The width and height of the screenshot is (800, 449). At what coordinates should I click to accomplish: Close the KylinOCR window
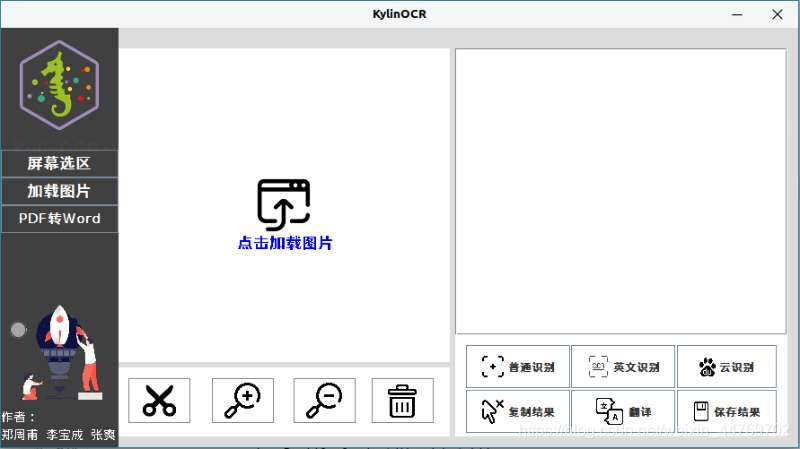coord(777,14)
